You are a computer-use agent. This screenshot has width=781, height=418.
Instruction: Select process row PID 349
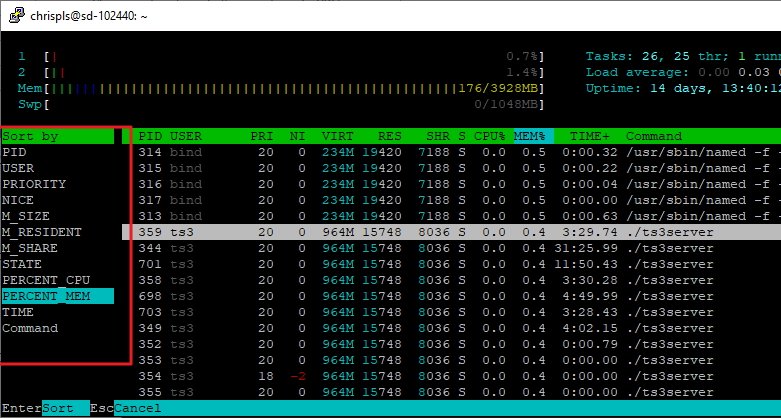click(451, 328)
